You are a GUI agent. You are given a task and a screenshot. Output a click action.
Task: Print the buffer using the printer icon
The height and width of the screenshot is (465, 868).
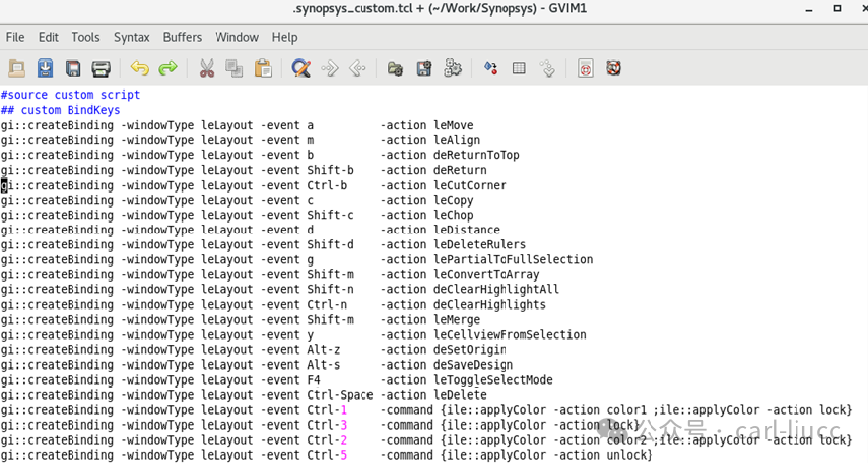(101, 69)
